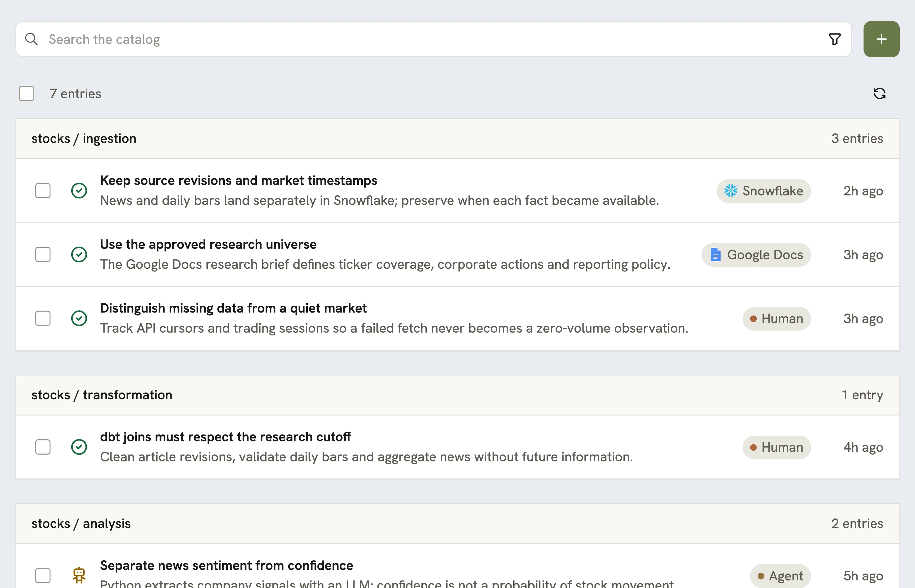The height and width of the screenshot is (588, 915).
Task: Click the search magnifier icon
Action: (31, 39)
